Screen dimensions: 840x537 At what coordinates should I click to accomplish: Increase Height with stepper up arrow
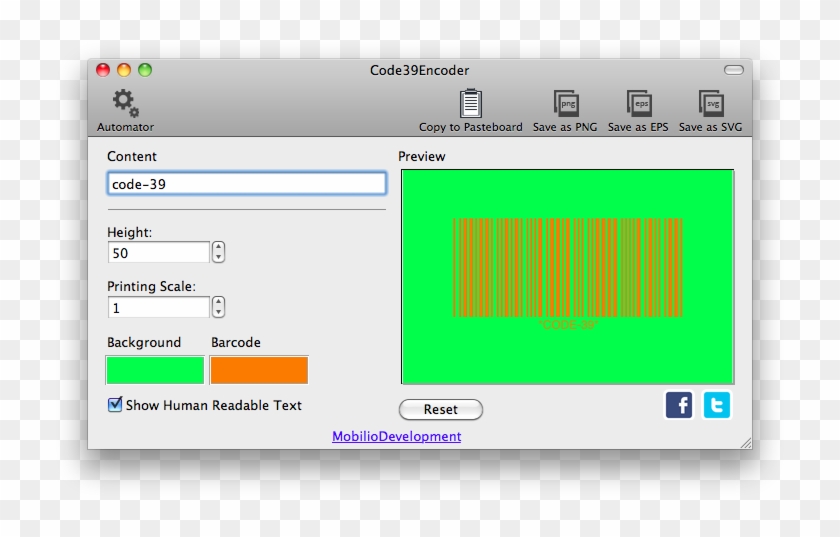219,247
